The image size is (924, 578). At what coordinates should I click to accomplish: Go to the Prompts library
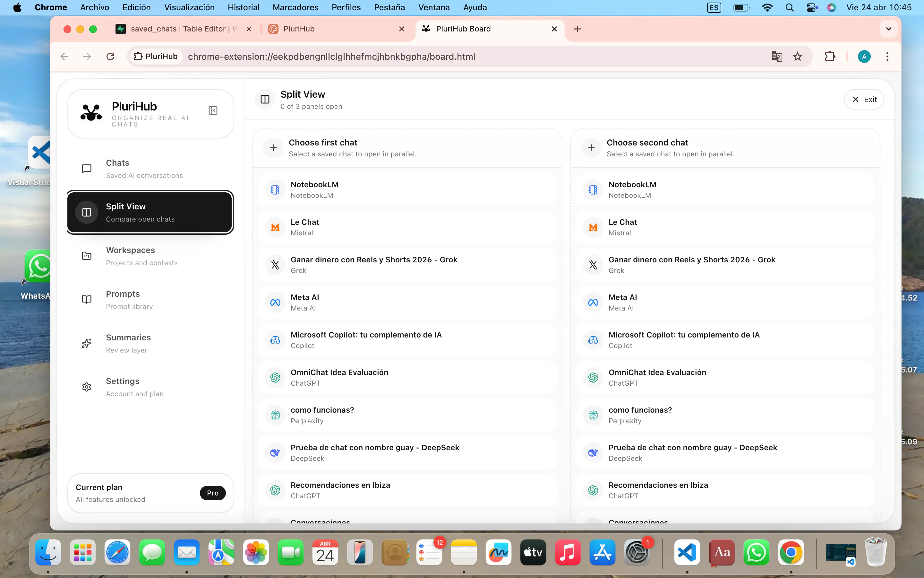[x=150, y=299]
